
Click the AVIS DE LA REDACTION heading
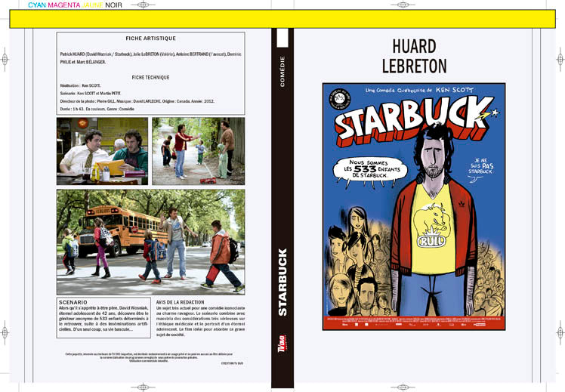181,302
